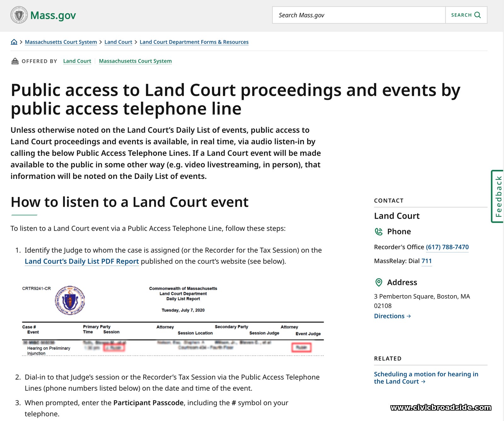Click the 'Participant Passcode' bold text

148,403
